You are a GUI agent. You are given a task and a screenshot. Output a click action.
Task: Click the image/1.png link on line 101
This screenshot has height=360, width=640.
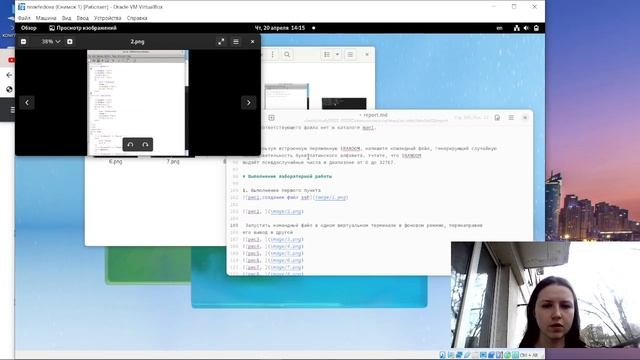coord(331,198)
